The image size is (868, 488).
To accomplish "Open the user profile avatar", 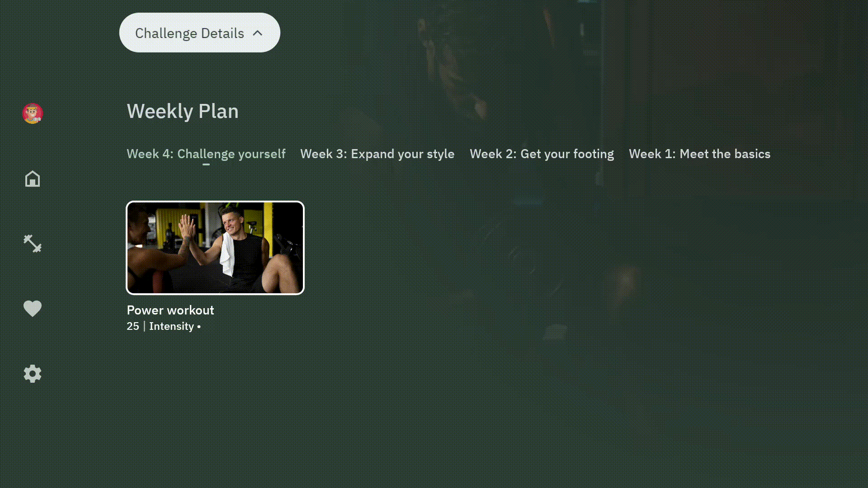I will 33,113.
